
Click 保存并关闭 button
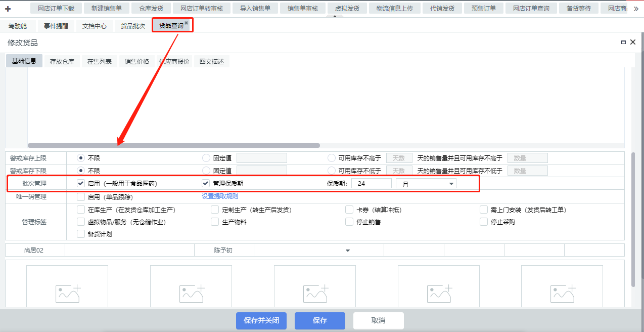point(261,320)
